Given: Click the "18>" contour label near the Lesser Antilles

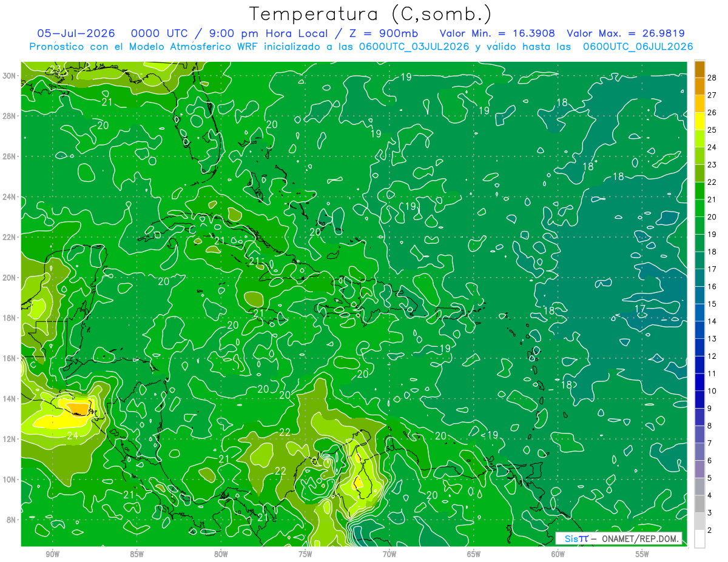Looking at the screenshot, I should pyautogui.click(x=568, y=384).
